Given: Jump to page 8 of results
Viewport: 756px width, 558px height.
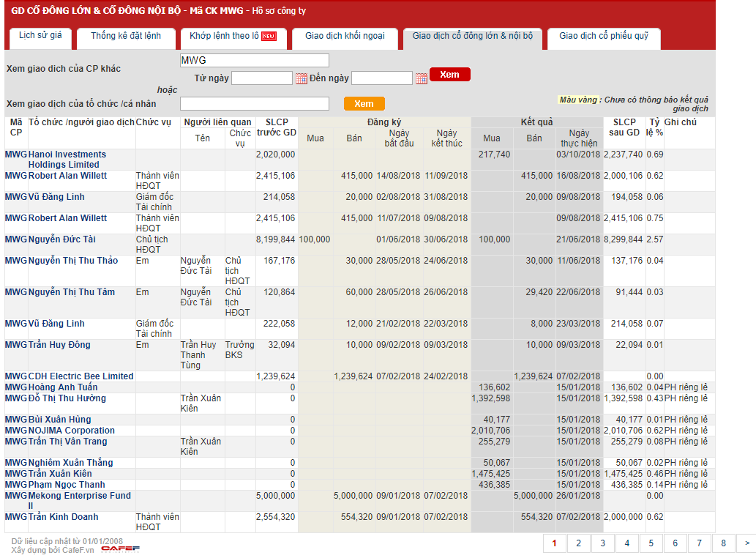Looking at the screenshot, I should pos(723,543).
